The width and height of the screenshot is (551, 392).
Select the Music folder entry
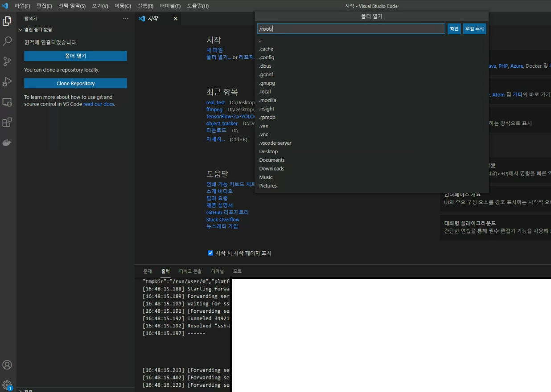(371, 177)
